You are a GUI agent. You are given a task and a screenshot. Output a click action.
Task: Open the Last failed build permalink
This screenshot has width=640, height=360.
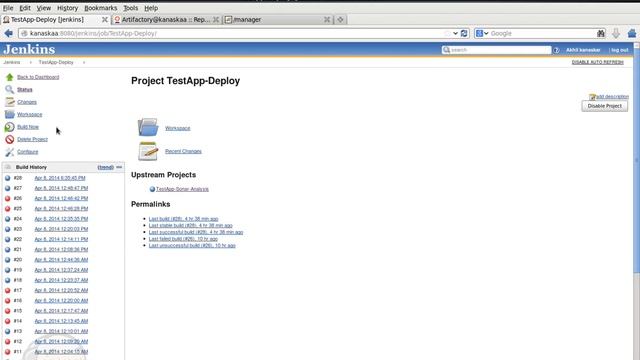(183, 239)
